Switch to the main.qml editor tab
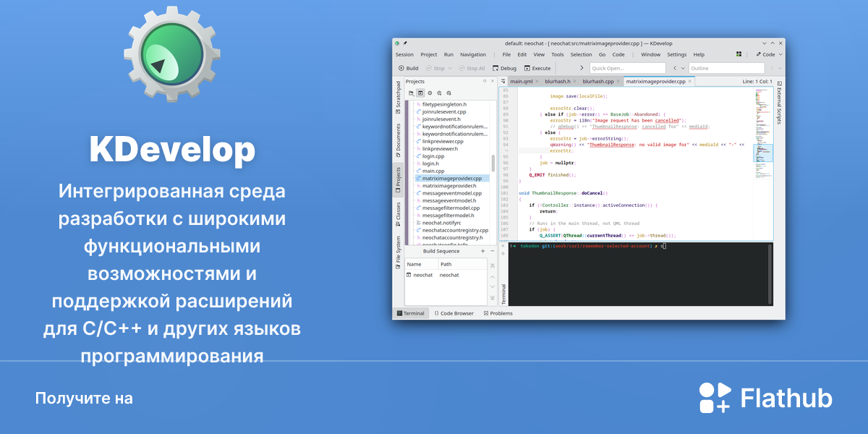This screenshot has height=434, width=868. 521,82
